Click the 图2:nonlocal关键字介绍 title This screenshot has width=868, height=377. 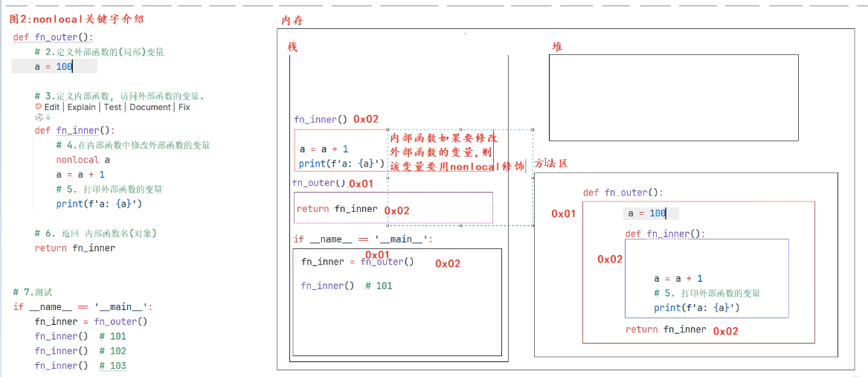pyautogui.click(x=76, y=20)
